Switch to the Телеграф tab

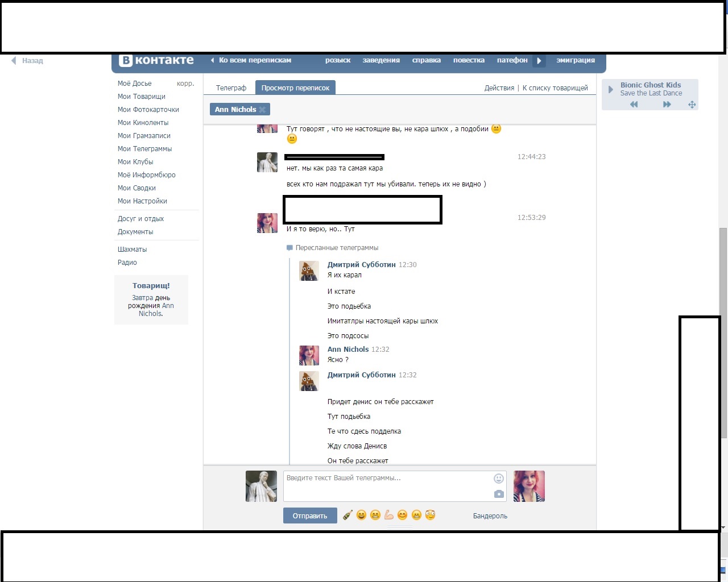click(x=231, y=88)
